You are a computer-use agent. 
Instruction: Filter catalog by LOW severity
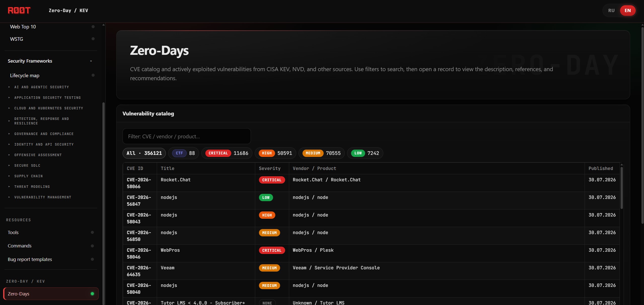point(365,153)
